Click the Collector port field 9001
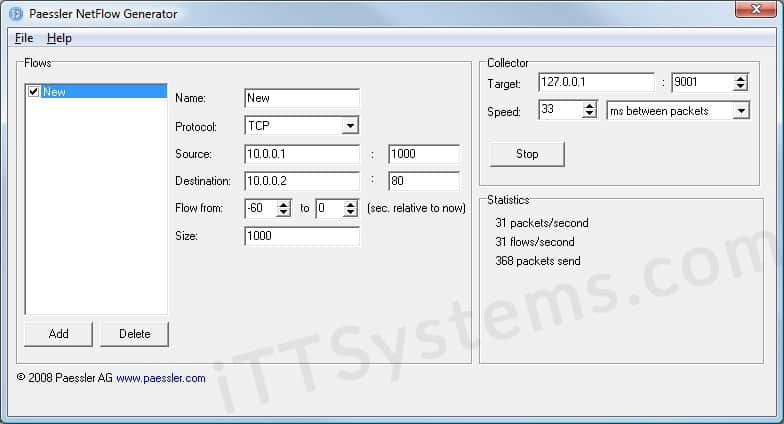 coord(702,82)
